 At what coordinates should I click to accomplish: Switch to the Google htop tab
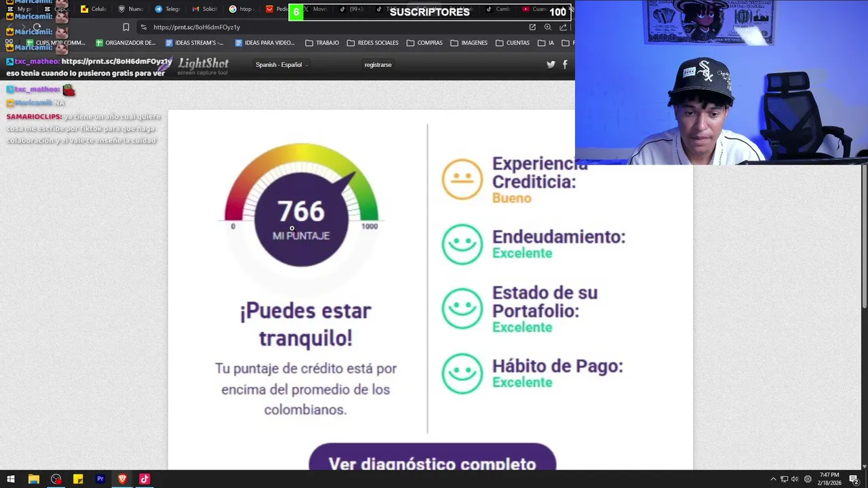click(241, 9)
